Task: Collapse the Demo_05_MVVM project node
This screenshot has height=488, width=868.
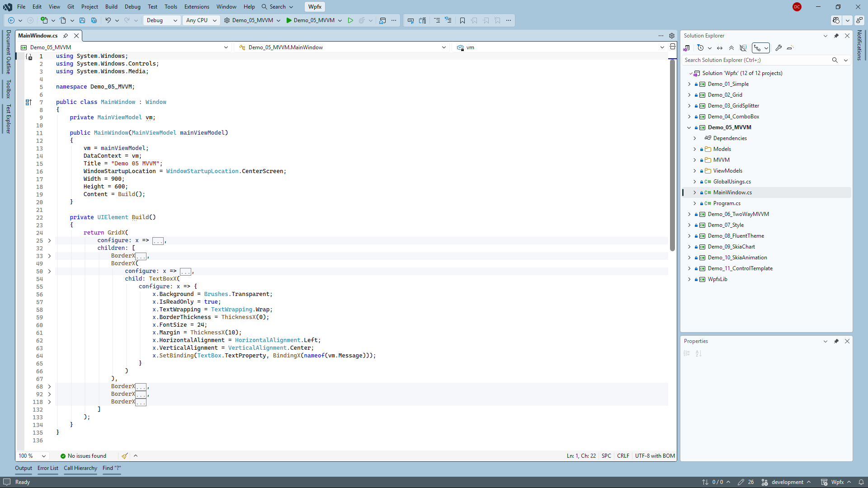Action: pos(689,127)
